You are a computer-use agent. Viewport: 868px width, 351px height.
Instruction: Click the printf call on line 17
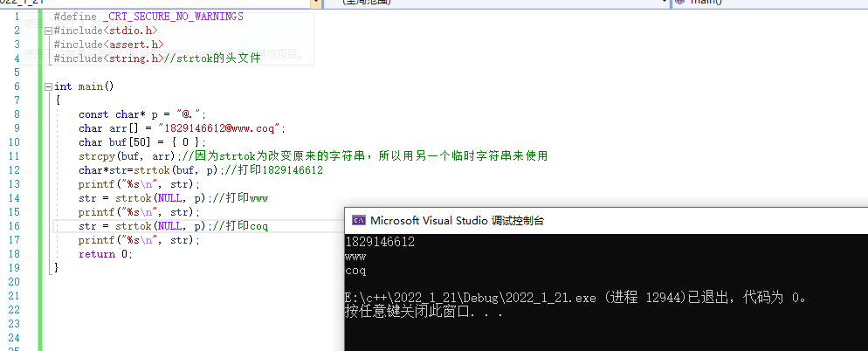point(140,240)
